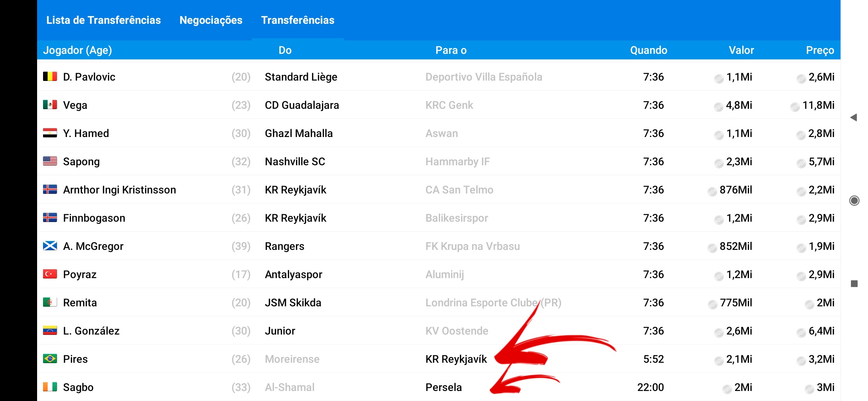The width and height of the screenshot is (868, 401).
Task: Click the Brazil flag beside Pires
Action: tap(50, 359)
